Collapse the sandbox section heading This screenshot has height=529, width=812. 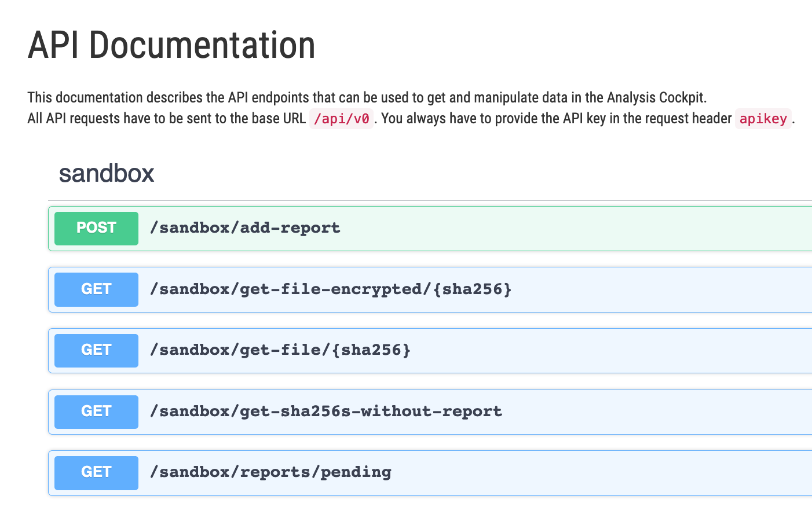click(107, 174)
